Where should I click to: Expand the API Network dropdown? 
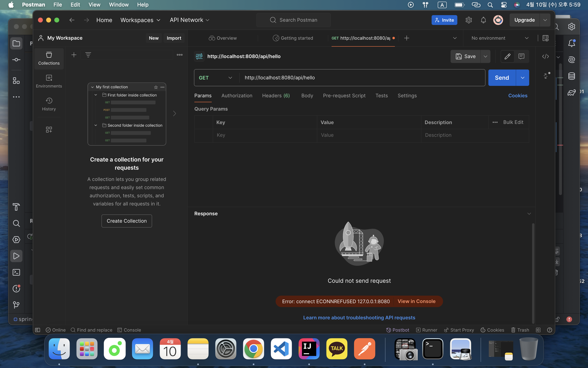pos(189,20)
